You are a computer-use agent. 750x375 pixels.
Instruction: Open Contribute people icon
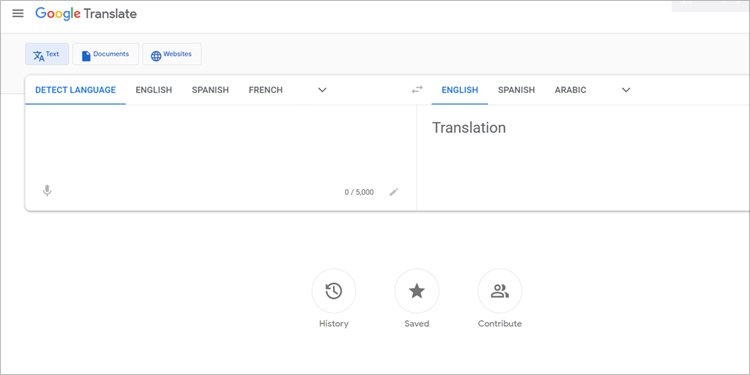pos(500,291)
